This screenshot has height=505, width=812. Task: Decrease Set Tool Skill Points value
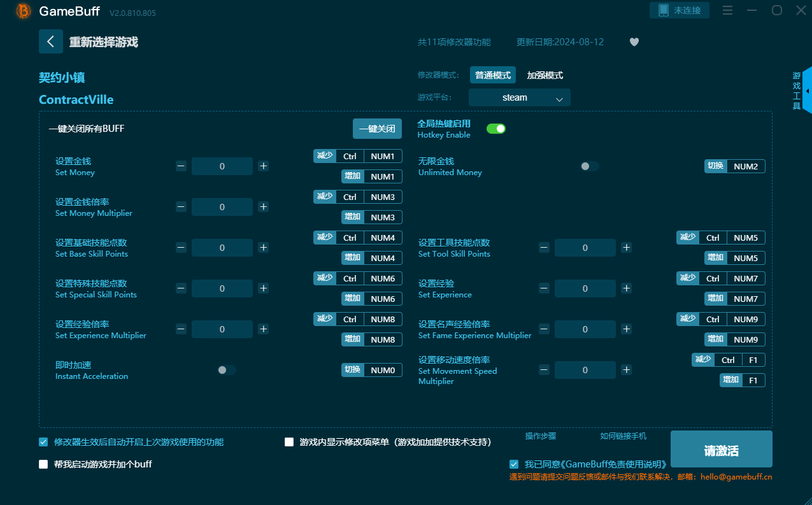click(544, 248)
